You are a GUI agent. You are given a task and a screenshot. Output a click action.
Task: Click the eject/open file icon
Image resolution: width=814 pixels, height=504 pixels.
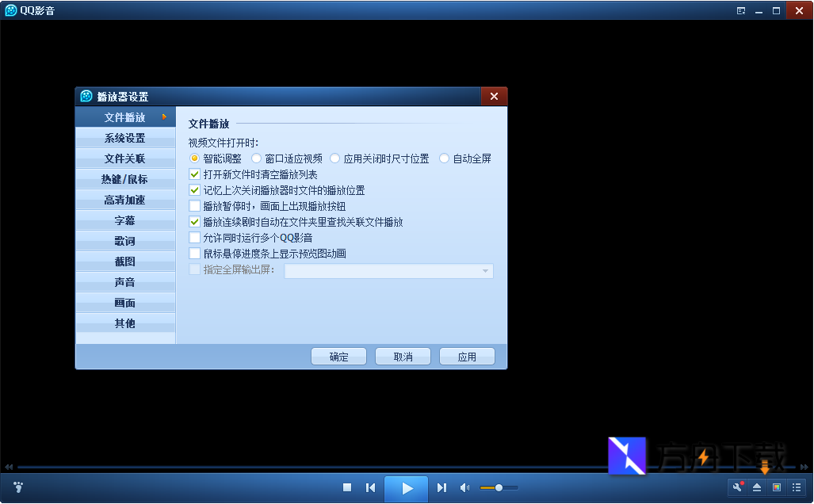click(x=758, y=487)
